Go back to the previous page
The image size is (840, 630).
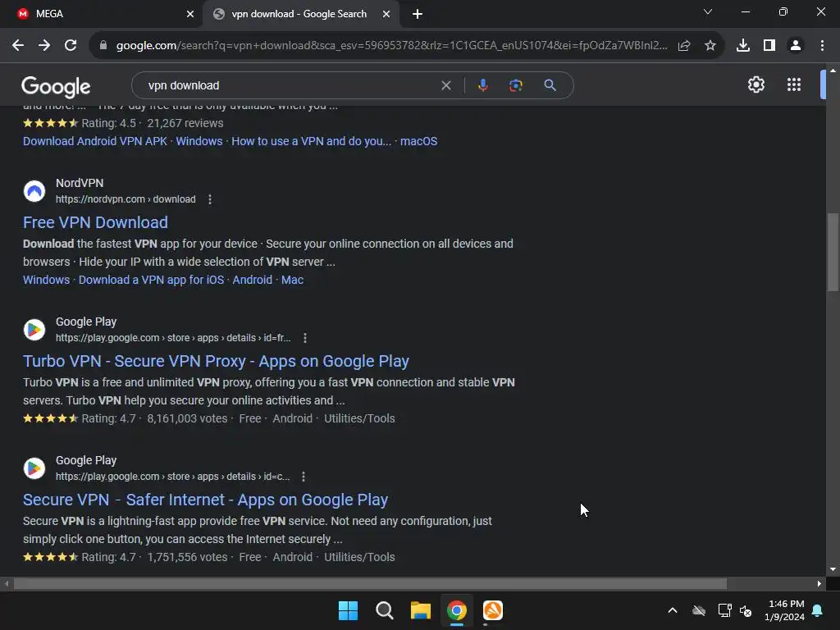pos(18,46)
